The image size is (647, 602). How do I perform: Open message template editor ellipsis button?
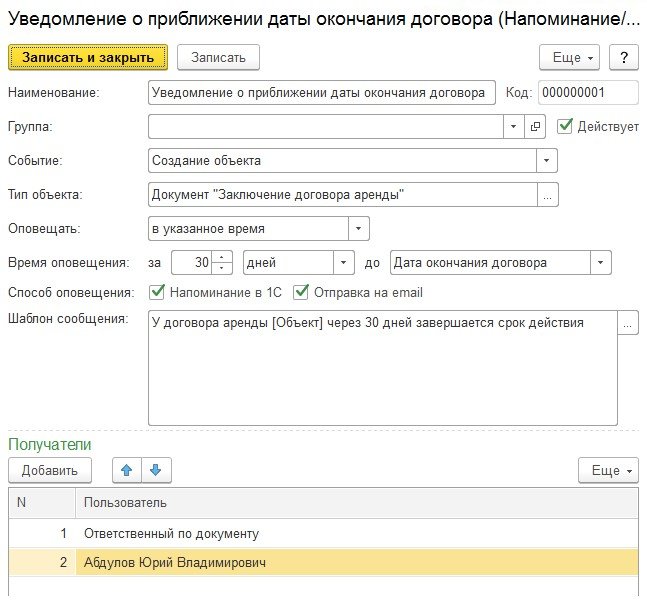(x=628, y=324)
